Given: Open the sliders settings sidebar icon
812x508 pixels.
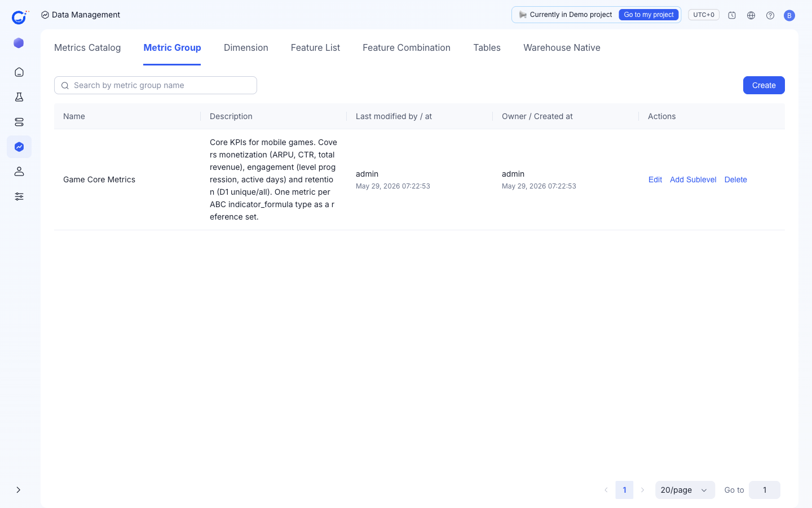Looking at the screenshot, I should coord(19,196).
